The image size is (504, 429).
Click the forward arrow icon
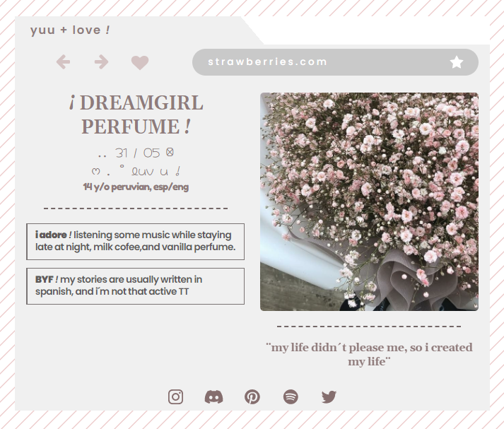(101, 62)
